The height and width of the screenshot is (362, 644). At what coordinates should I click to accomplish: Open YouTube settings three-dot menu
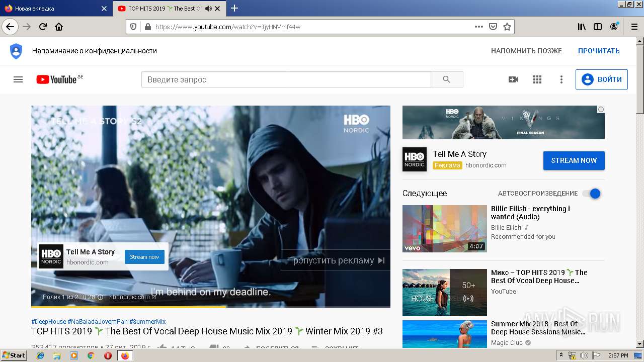[561, 79]
